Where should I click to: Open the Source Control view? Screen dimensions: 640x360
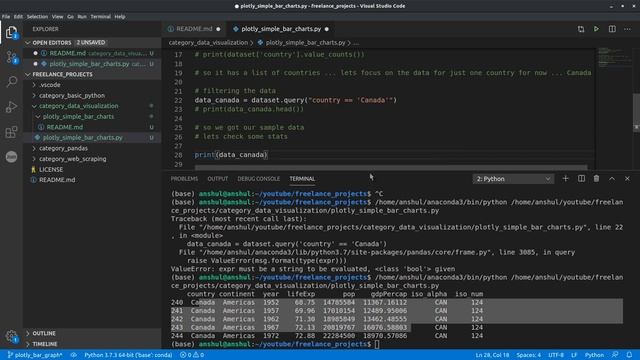[x=11, y=57]
